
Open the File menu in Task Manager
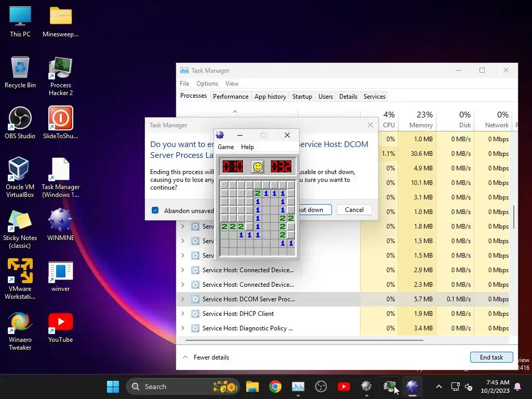click(184, 84)
